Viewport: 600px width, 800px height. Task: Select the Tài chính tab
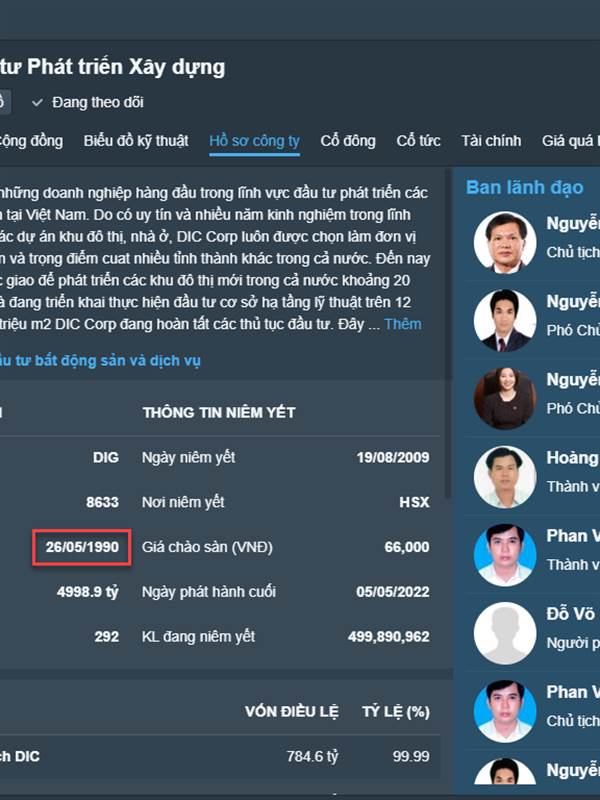pos(491,141)
